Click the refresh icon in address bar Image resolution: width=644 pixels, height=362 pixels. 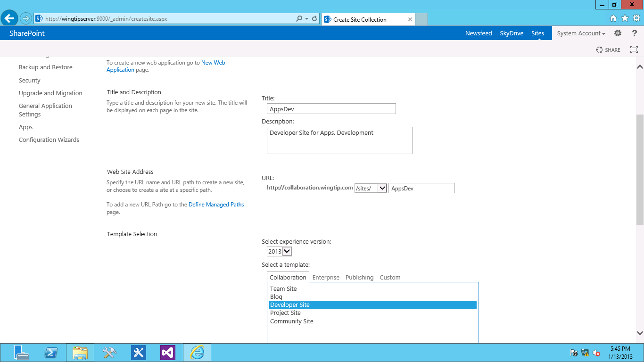(x=314, y=19)
